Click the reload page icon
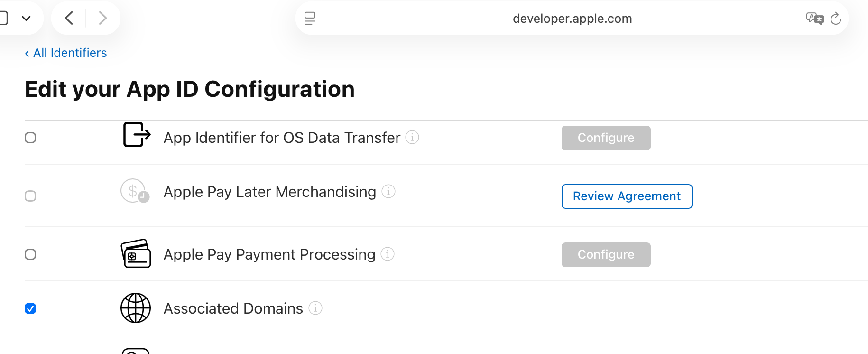 (836, 19)
